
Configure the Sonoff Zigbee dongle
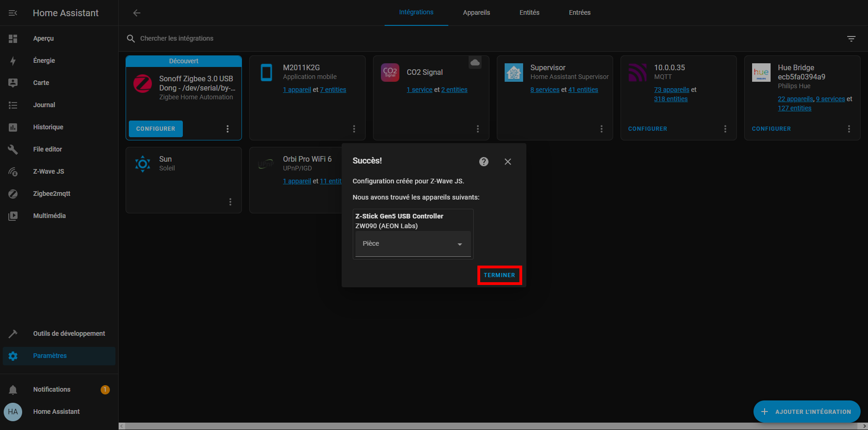156,129
